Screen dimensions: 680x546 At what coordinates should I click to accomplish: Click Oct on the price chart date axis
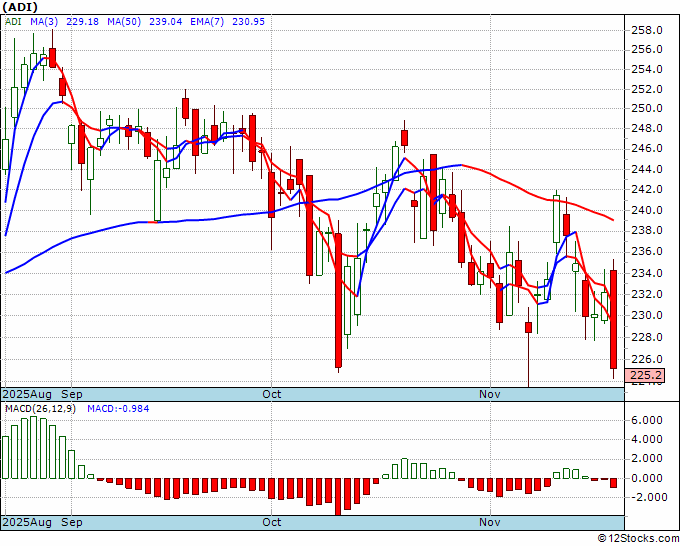(272, 395)
